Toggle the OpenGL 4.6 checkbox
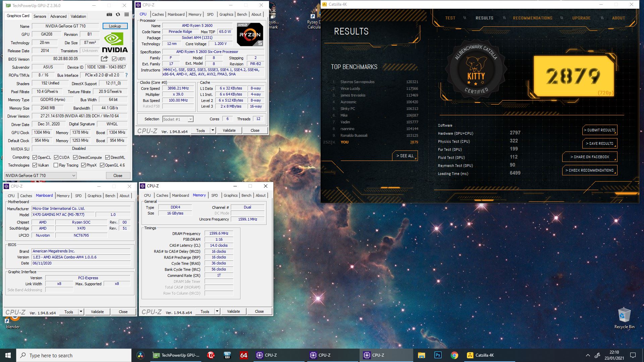 [102, 165]
